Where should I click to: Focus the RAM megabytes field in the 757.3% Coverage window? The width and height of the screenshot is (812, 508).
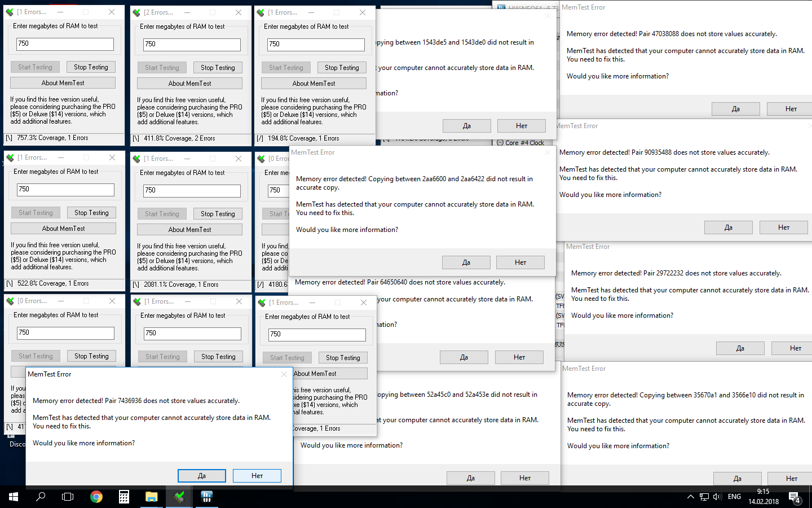pyautogui.click(x=65, y=43)
